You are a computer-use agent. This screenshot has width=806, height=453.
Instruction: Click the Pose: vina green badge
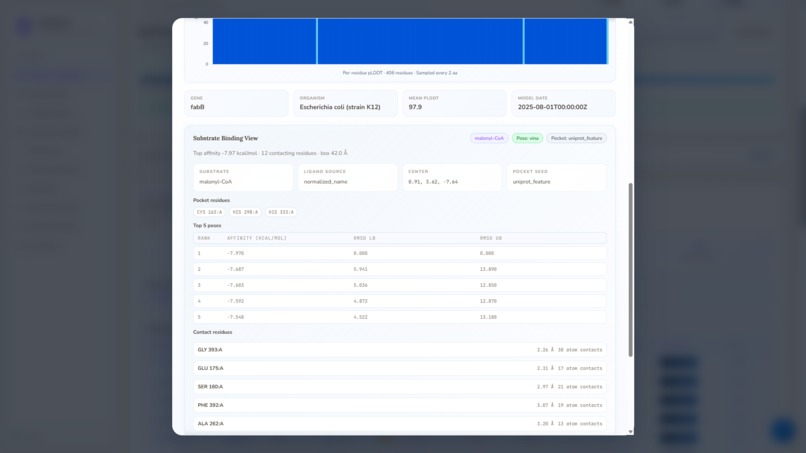pyautogui.click(x=527, y=138)
